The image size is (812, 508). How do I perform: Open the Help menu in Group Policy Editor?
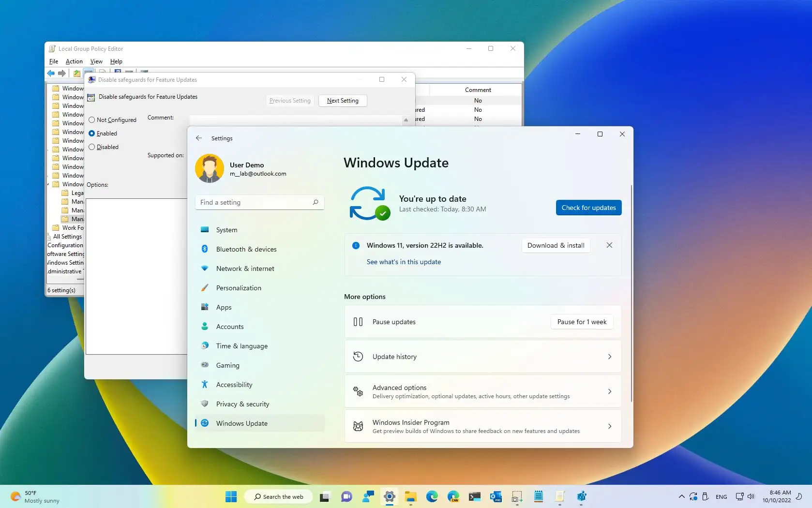coord(116,61)
